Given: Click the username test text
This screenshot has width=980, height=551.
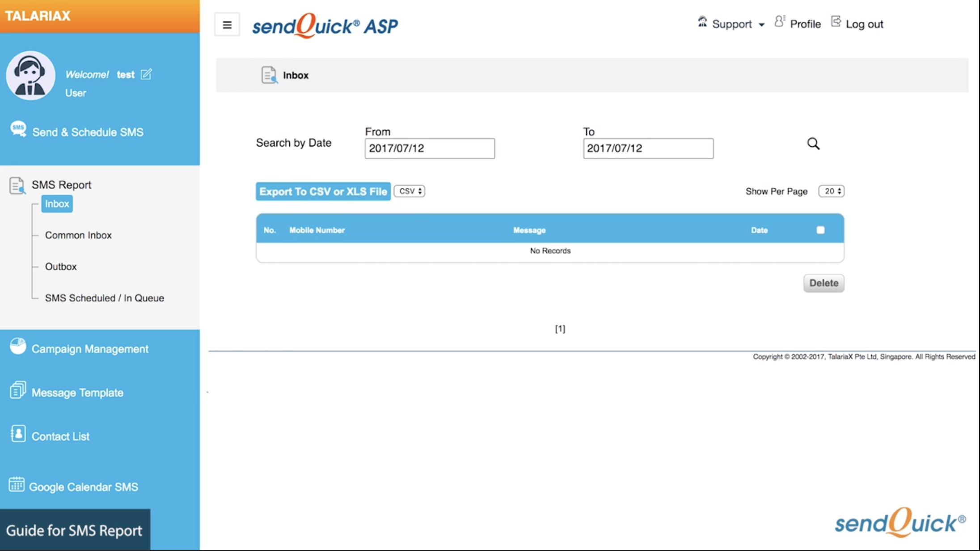Looking at the screenshot, I should point(126,75).
